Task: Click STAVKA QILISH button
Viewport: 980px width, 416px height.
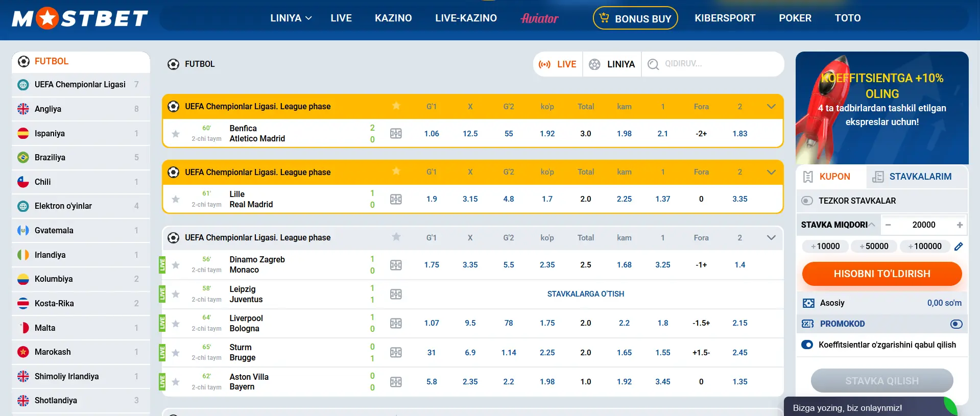Action: [x=882, y=381]
